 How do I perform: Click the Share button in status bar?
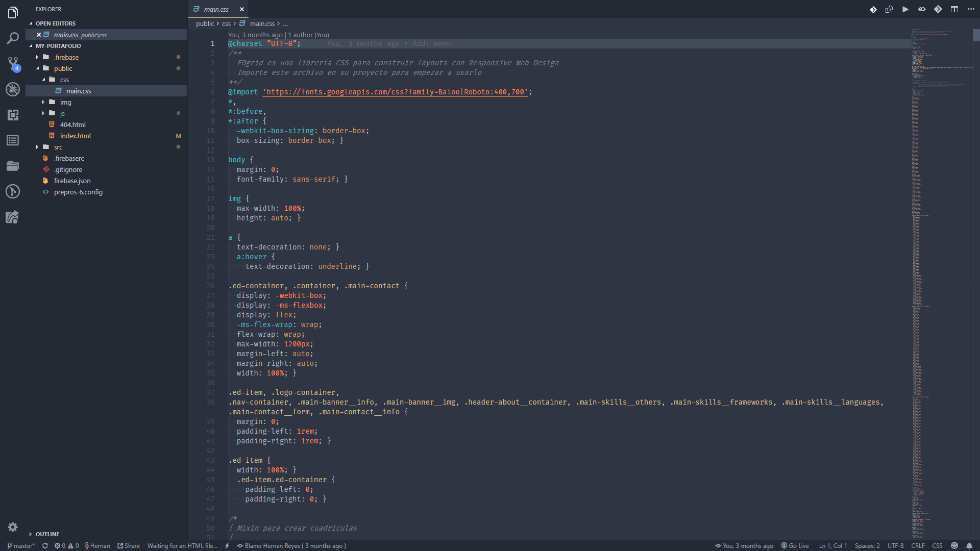pyautogui.click(x=129, y=545)
